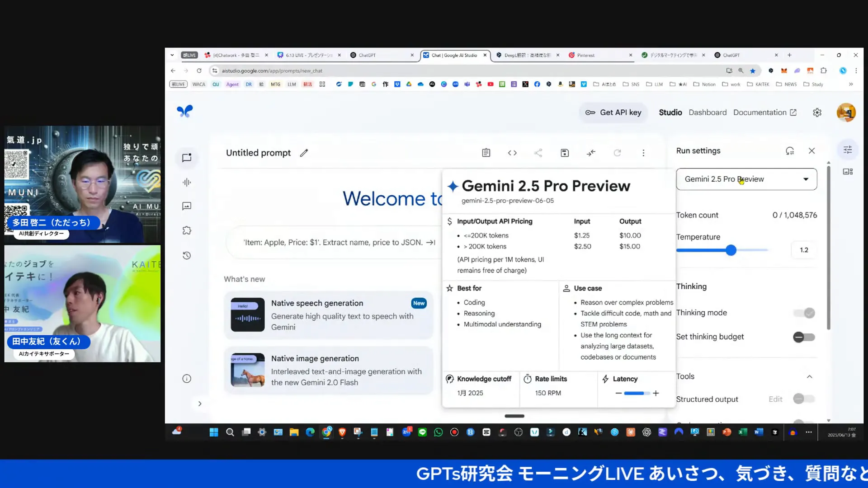Open the Native speech generation card
Screen dimensions: 868x488
pos(329,315)
